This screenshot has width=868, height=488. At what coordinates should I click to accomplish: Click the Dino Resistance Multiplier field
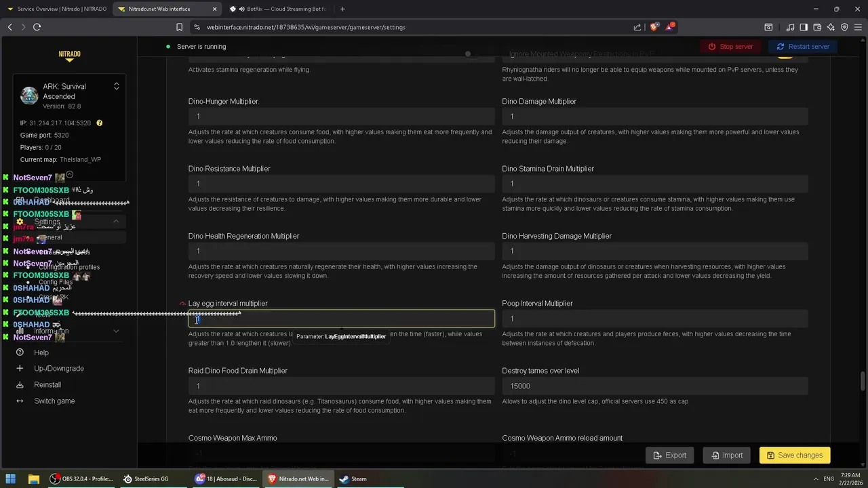[341, 184]
